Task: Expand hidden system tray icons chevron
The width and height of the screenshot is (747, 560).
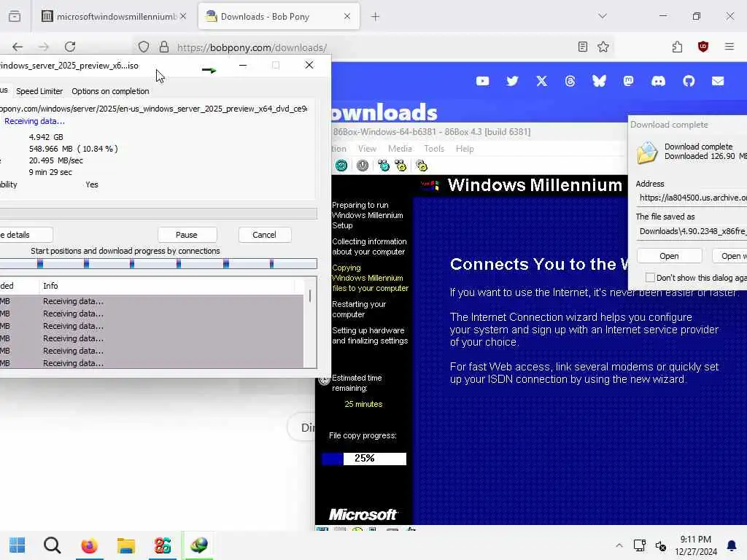Action: [x=619, y=545]
